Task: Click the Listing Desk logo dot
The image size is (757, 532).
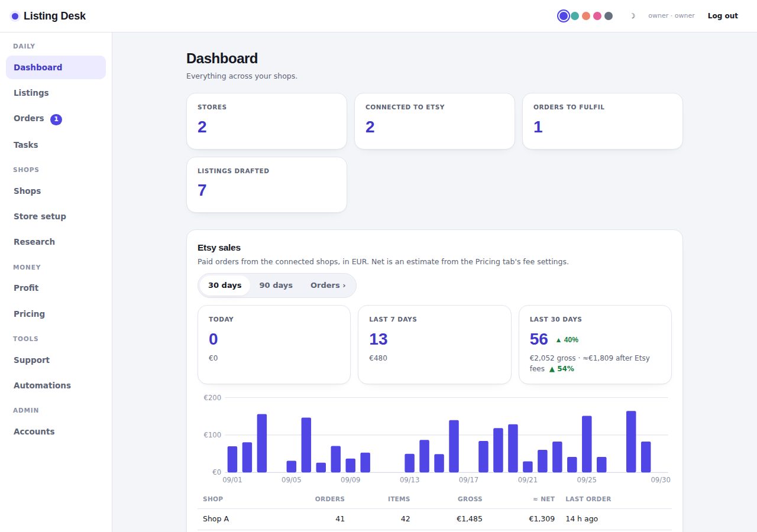Action: click(15, 16)
